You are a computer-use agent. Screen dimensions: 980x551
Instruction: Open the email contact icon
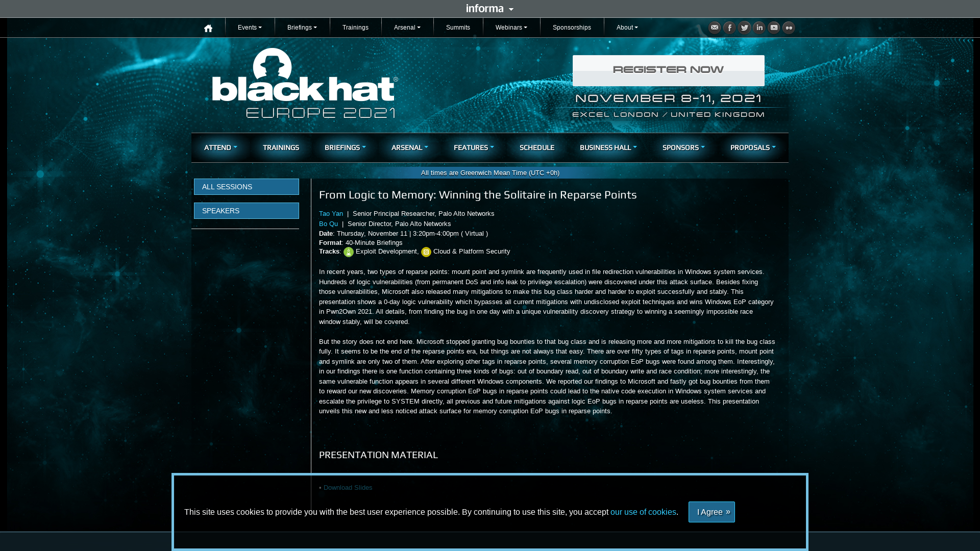[715, 28]
